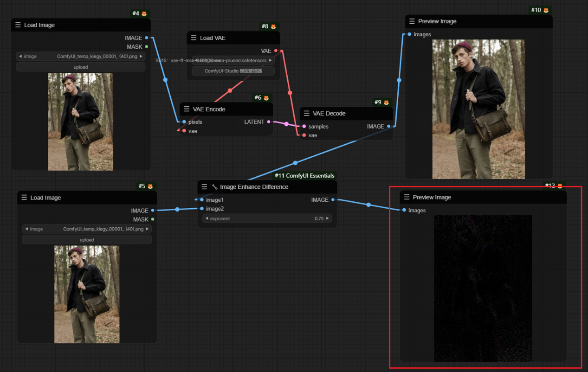The width and height of the screenshot is (588, 372).
Task: Click the image2 input dot on Image Enhance Difference
Action: [x=202, y=209]
